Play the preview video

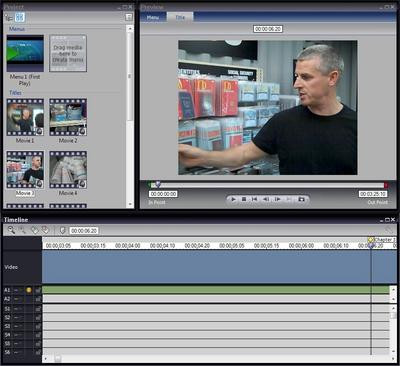(233, 199)
